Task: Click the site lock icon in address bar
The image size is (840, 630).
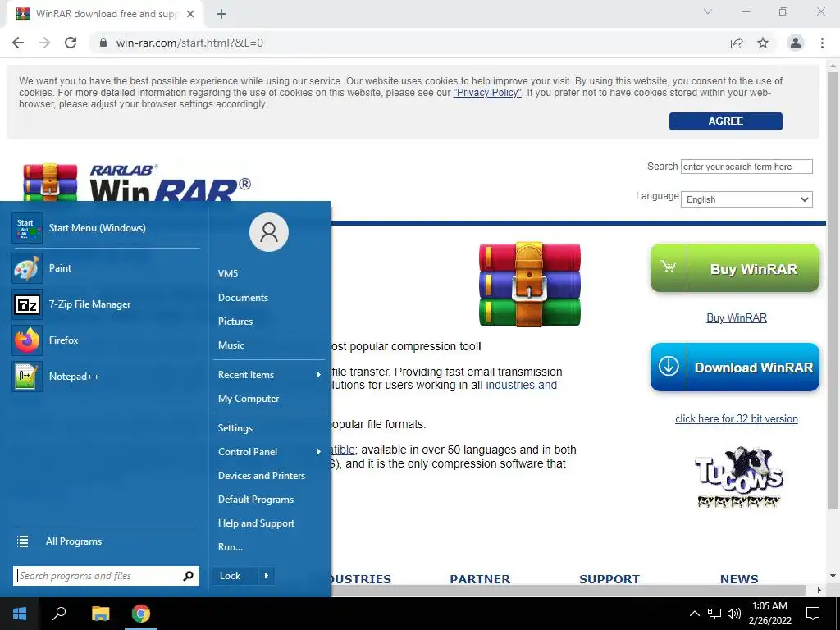Action: click(x=103, y=43)
